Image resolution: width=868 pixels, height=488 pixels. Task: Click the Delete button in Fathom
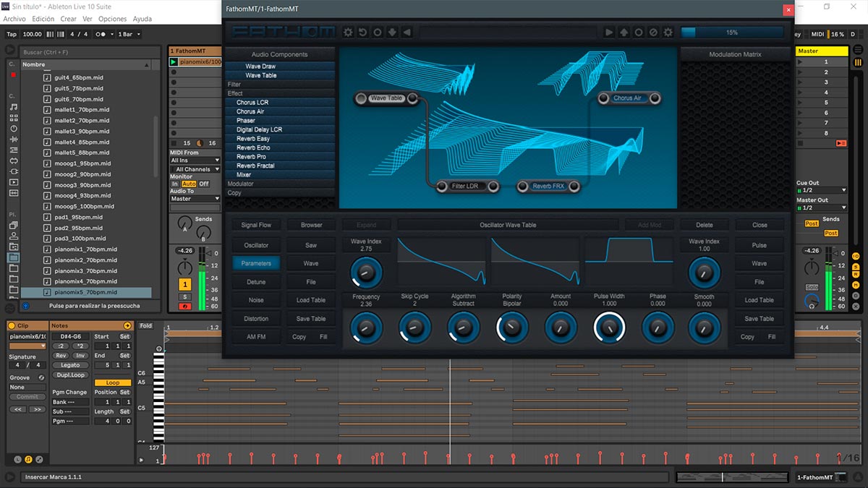(x=704, y=226)
